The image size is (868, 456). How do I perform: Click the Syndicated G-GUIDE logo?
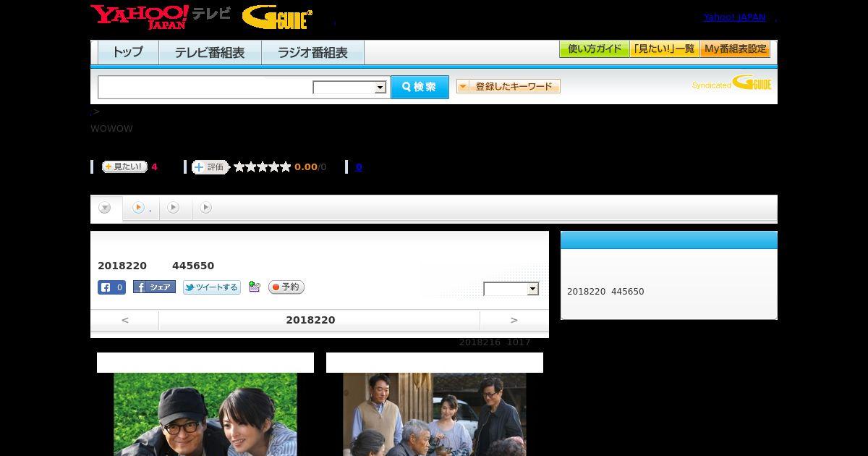[x=732, y=83]
